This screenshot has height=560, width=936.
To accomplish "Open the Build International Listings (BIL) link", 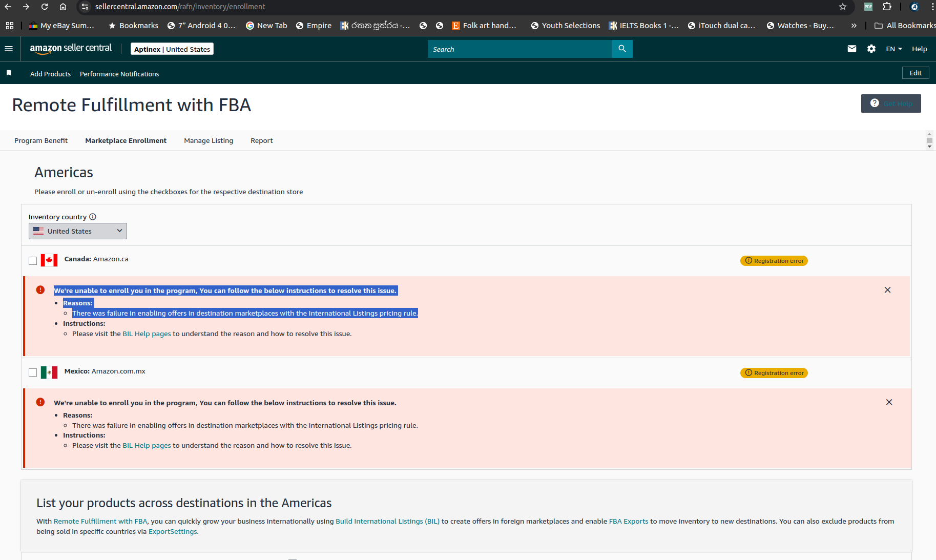I will point(387,521).
